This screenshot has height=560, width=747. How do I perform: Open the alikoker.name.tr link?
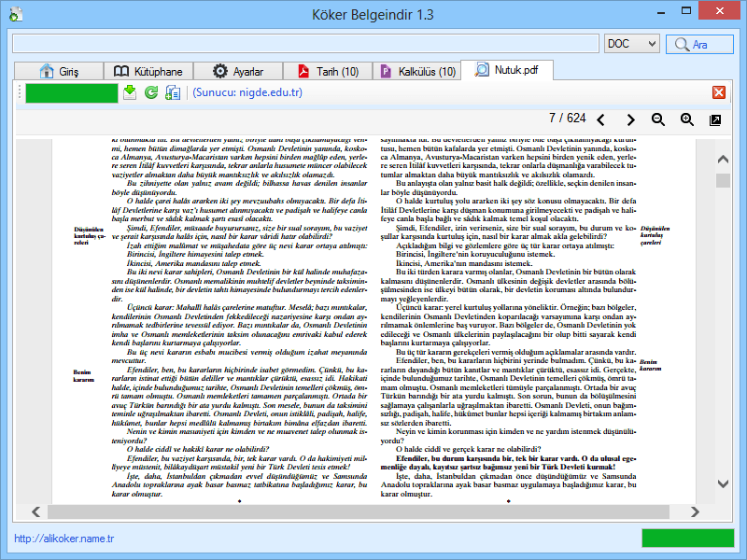click(x=64, y=539)
